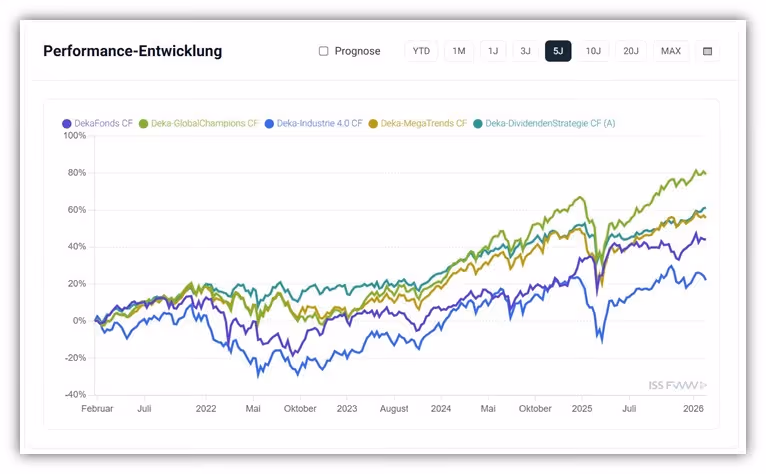The height and width of the screenshot is (474, 766).
Task: Show MAX time range
Action: (671, 51)
